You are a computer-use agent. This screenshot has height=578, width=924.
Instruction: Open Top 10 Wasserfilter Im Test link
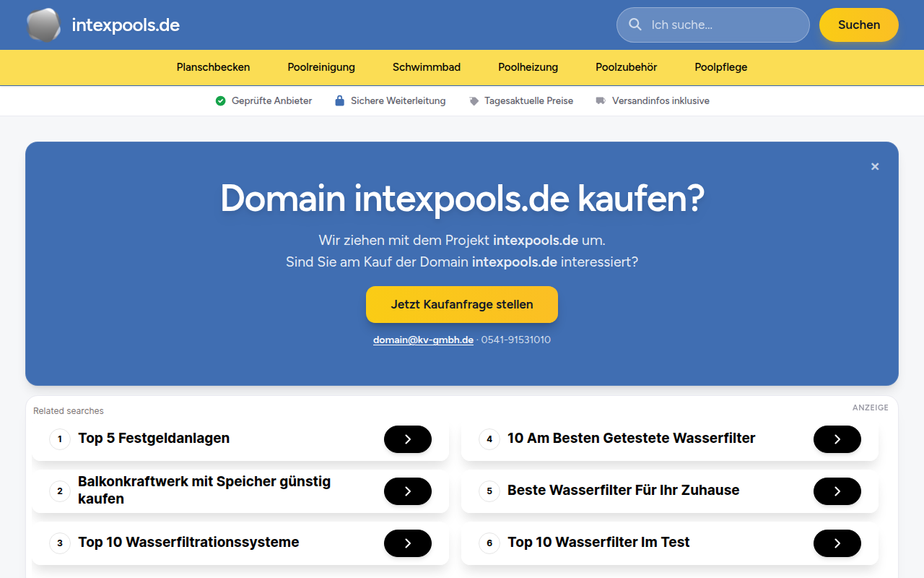coord(598,543)
